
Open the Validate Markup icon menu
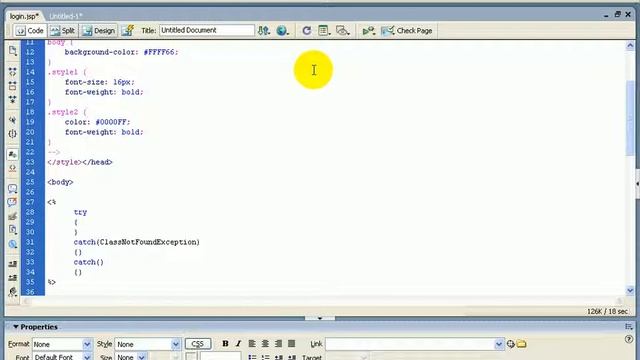[369, 31]
